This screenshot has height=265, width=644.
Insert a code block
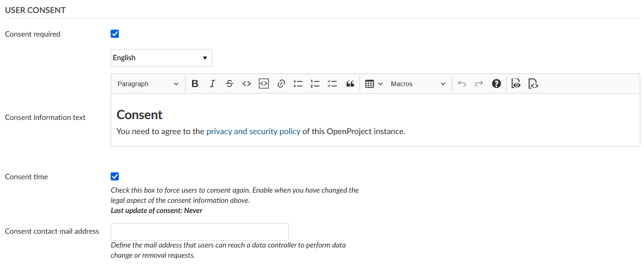pos(264,84)
